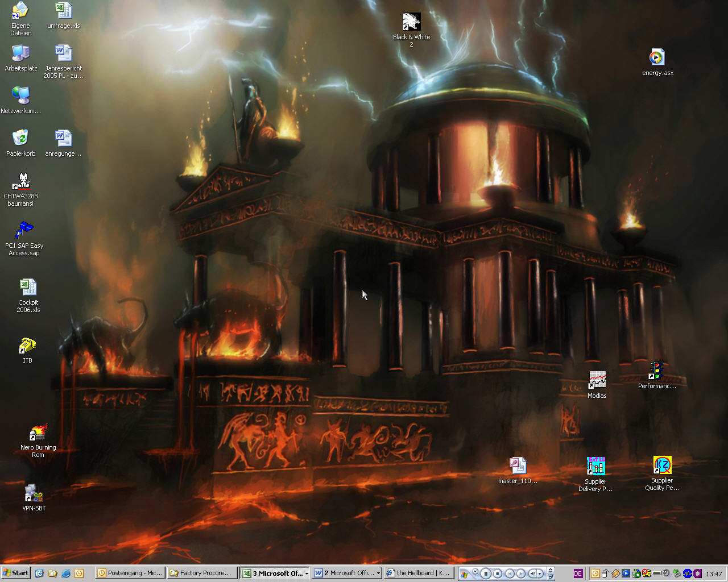Select the VPN-SBT desktop shortcut
Viewport: 728px width, 582px height.
tap(34, 493)
